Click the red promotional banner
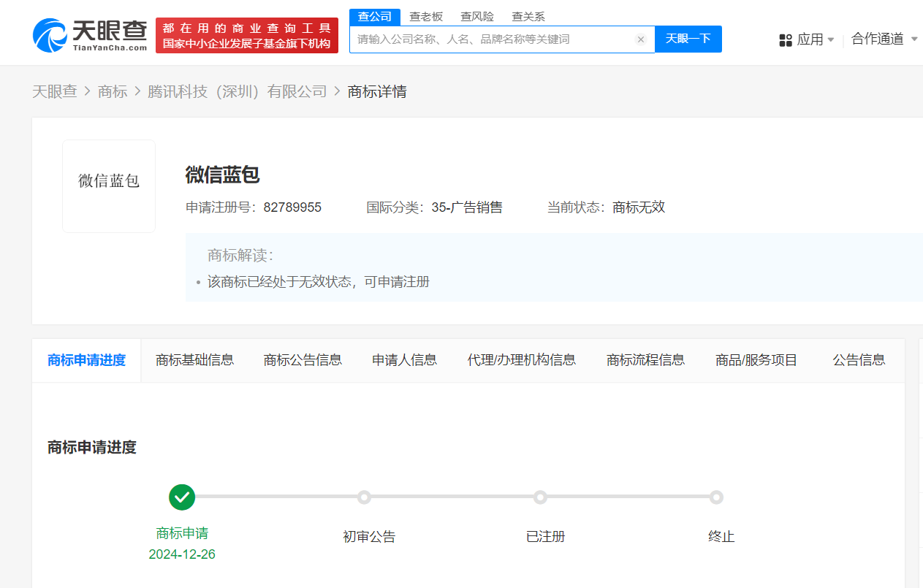Viewport: 923px width, 588px height. point(246,34)
